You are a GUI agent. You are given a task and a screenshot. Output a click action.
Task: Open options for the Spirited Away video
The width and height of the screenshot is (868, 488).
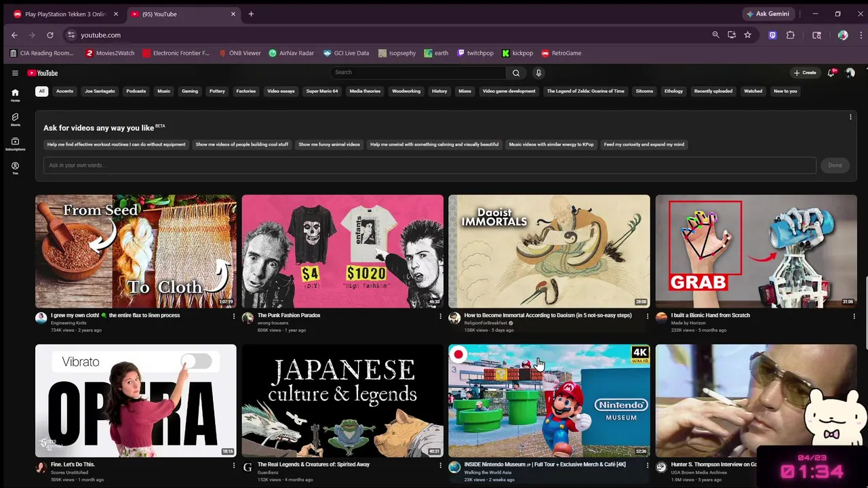pos(440,465)
